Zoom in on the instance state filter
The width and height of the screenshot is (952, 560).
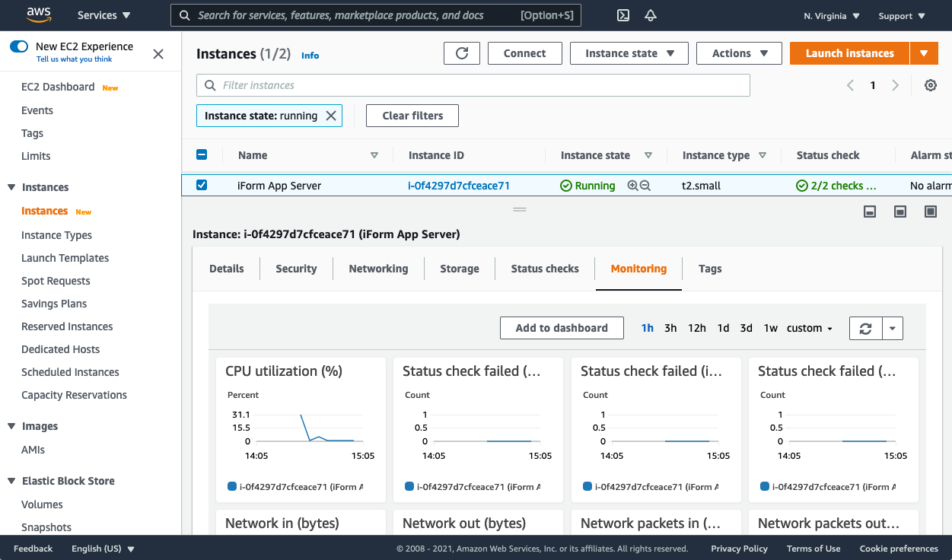(632, 186)
